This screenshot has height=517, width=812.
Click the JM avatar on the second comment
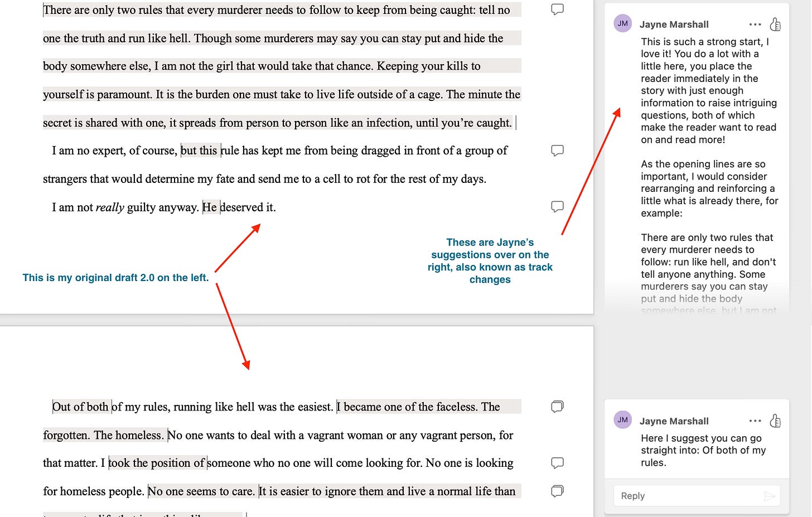pyautogui.click(x=623, y=420)
